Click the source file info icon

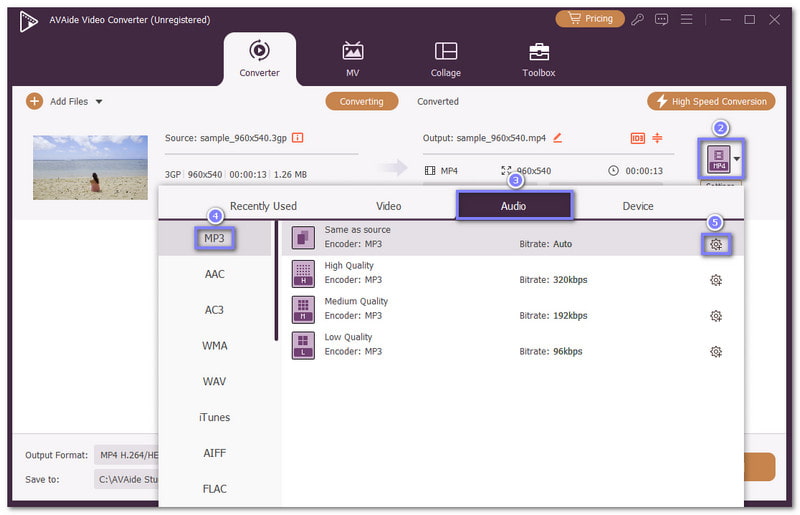(x=297, y=138)
